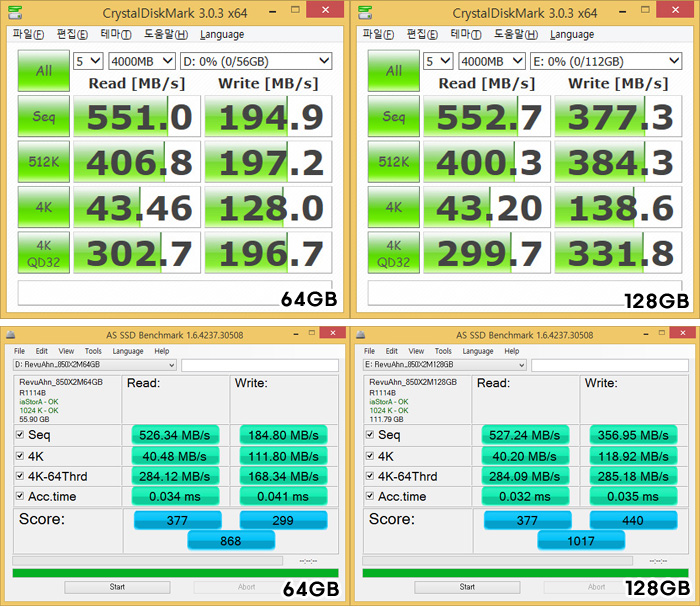Viewport: 700px width, 607px height.
Task: Click Start button in 64GB AS SSD
Action: [117, 587]
